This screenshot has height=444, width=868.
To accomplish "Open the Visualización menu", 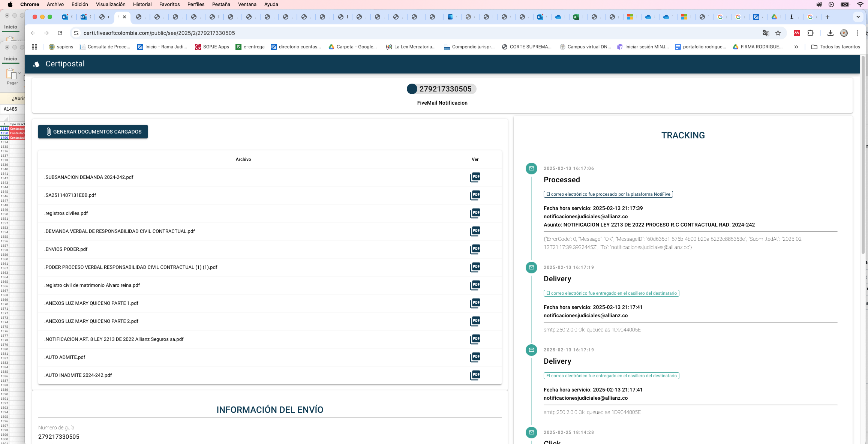I will (111, 4).
